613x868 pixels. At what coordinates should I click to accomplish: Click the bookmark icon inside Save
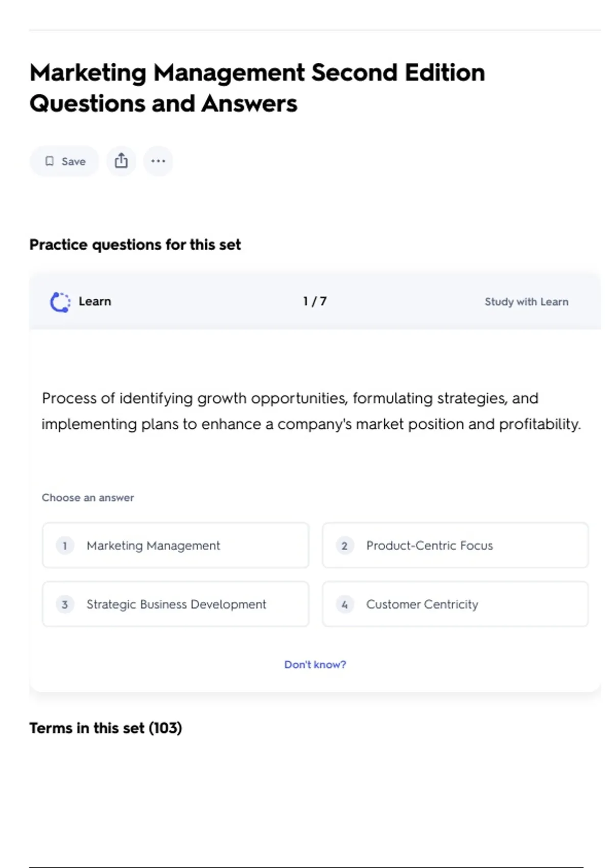tap(50, 161)
